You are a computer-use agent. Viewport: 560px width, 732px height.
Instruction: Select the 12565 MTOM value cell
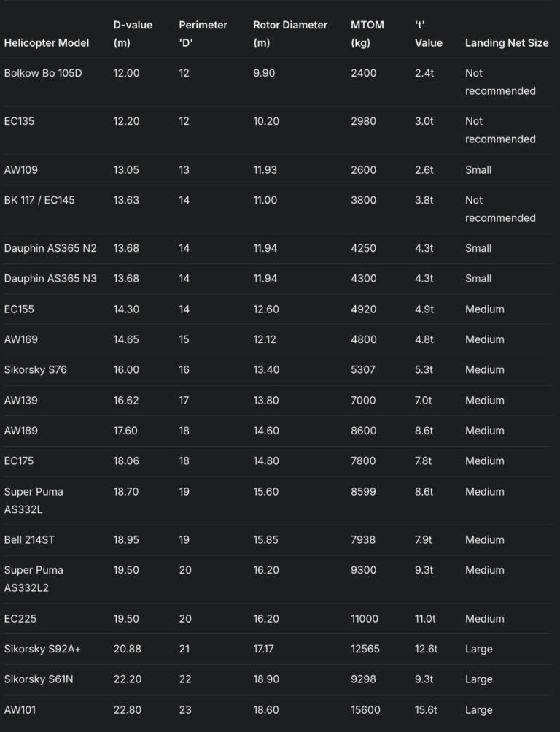(365, 649)
